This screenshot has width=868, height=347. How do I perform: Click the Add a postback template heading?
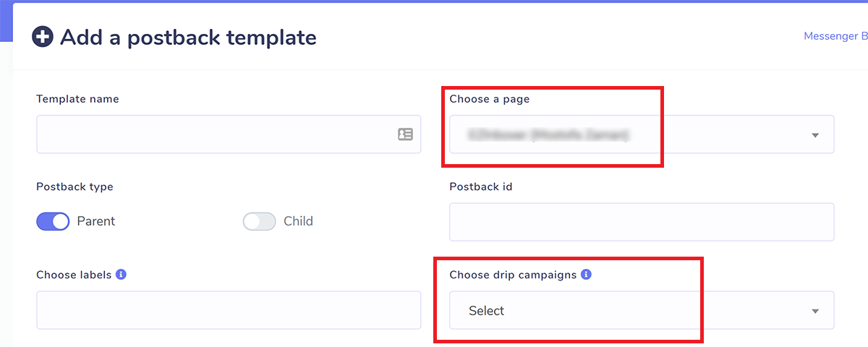coord(188,38)
